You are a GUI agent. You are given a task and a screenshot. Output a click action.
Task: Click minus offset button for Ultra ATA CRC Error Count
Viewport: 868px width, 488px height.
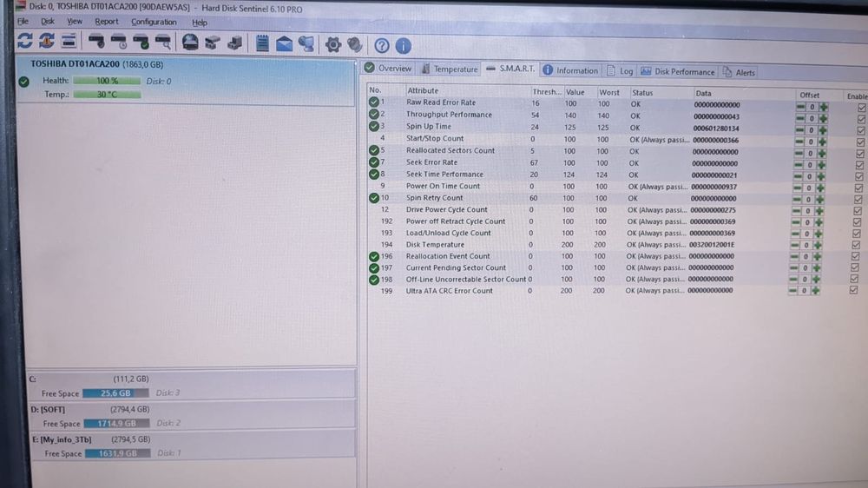coord(793,290)
